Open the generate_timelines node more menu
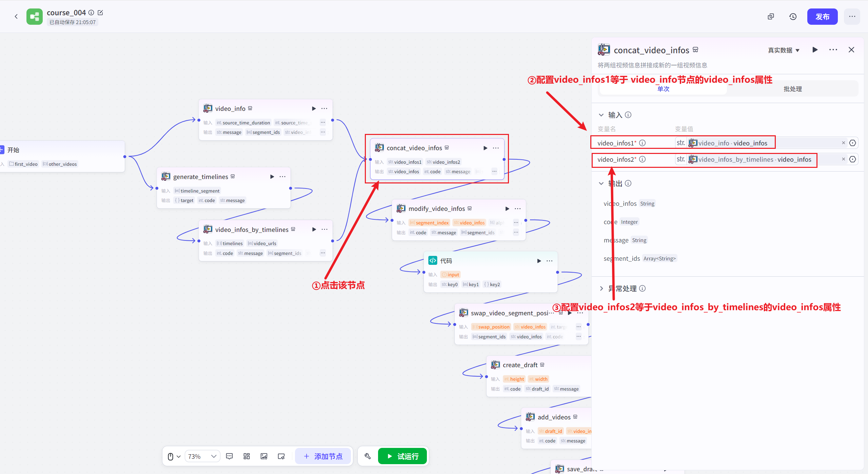The width and height of the screenshot is (868, 474). (282, 177)
